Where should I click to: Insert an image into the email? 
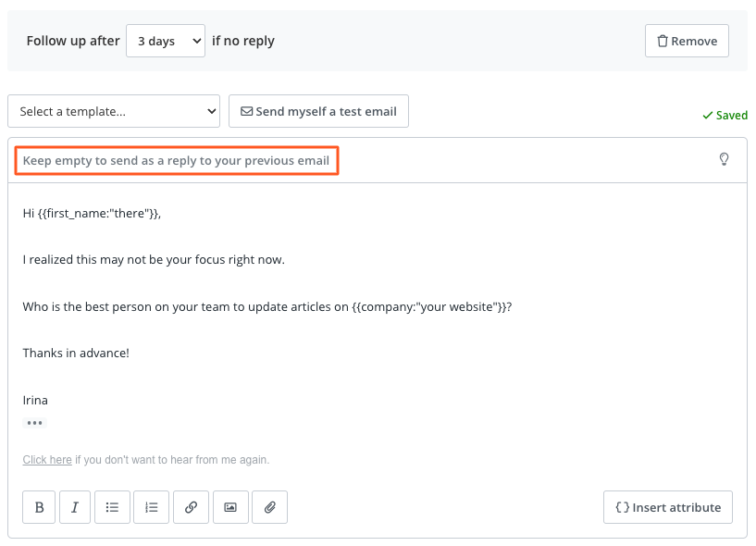(x=230, y=507)
